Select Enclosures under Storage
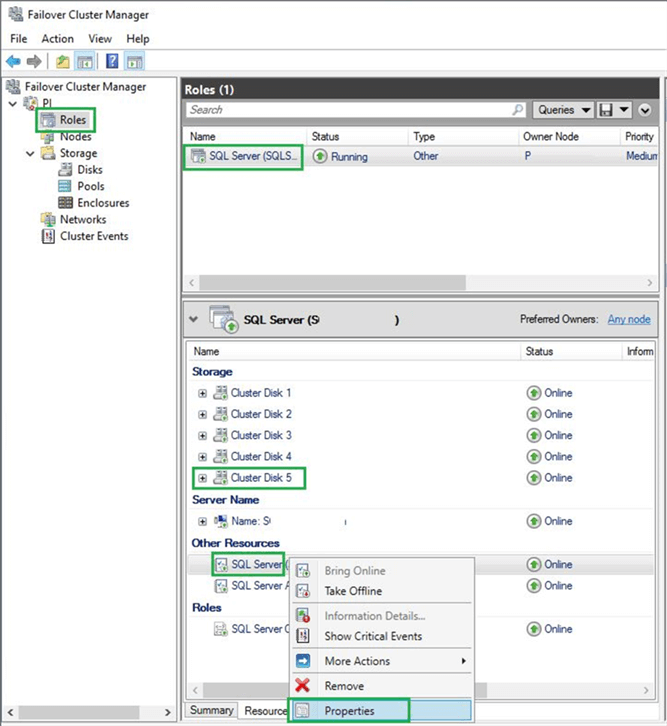Screen dimensions: 667x726 click(x=103, y=203)
